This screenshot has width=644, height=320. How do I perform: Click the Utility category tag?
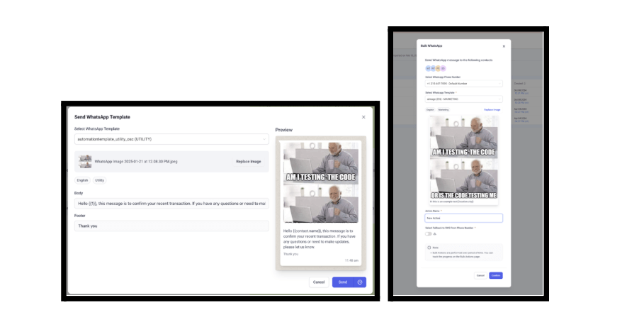(x=99, y=180)
